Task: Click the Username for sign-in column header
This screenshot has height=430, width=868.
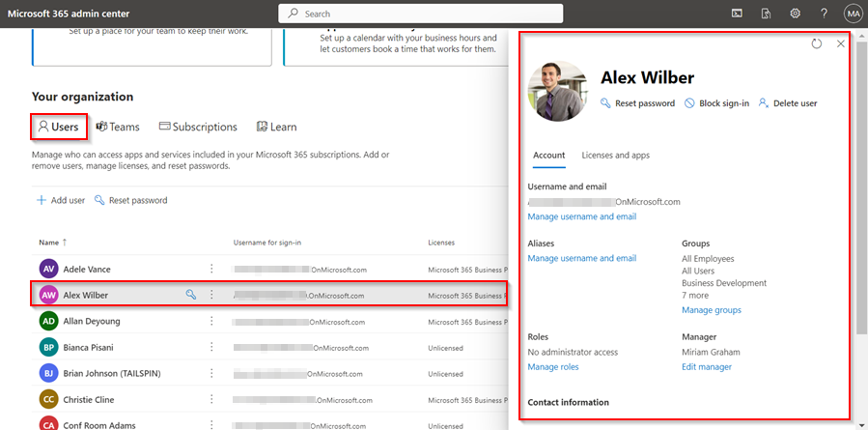Action: click(267, 243)
